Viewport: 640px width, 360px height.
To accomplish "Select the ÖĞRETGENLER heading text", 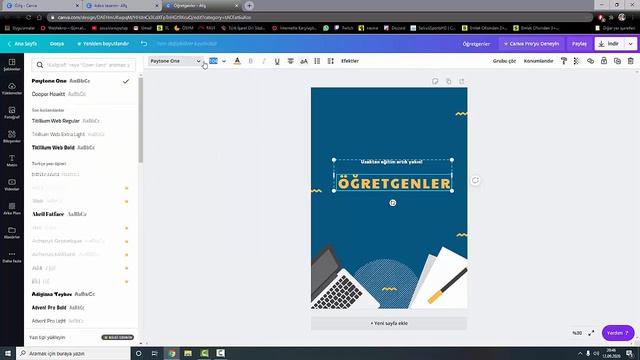I will (x=394, y=183).
